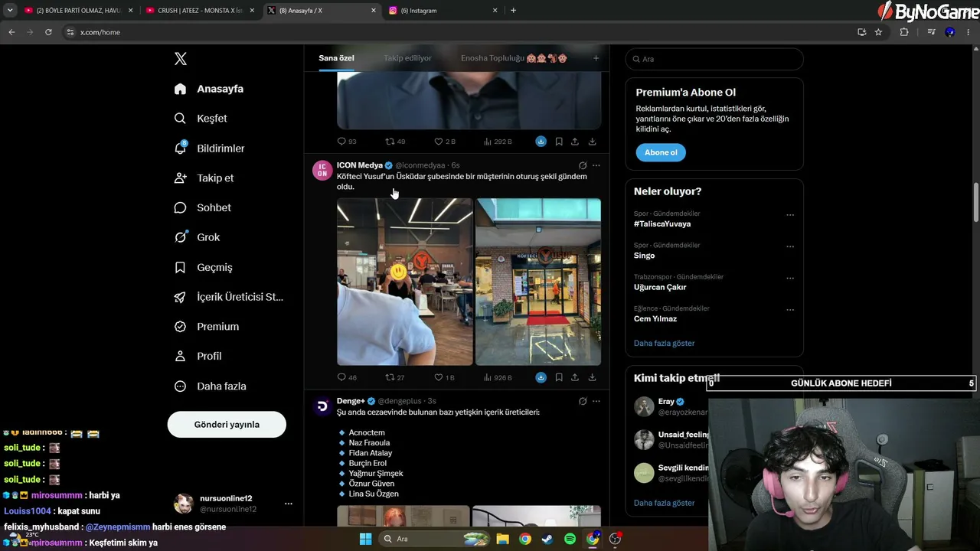The height and width of the screenshot is (551, 980).
Task: Switch to Takip ediliyor timeline tab
Action: [407, 58]
